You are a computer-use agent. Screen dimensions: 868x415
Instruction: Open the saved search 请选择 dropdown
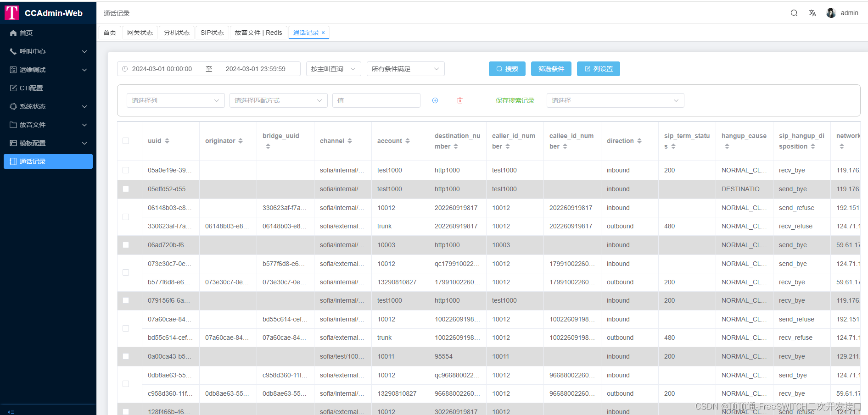tap(616, 100)
